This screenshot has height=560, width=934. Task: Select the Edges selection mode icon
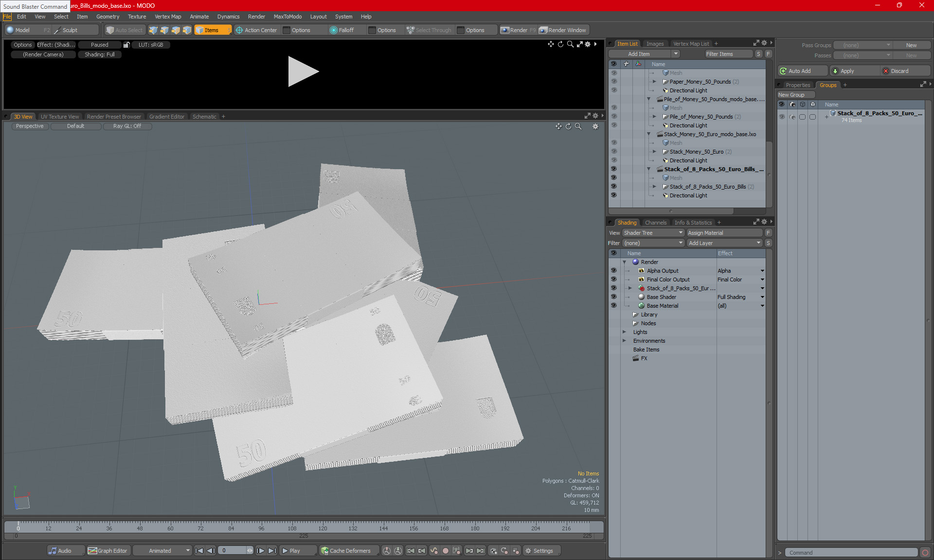click(x=164, y=30)
